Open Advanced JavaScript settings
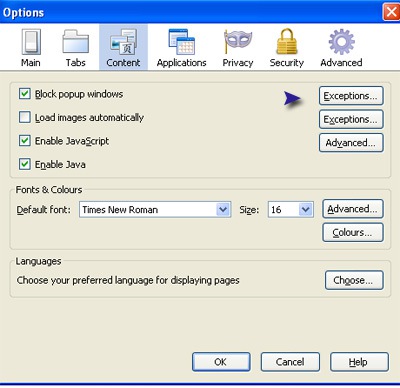Viewport: 400px width, 388px height. pos(351,143)
